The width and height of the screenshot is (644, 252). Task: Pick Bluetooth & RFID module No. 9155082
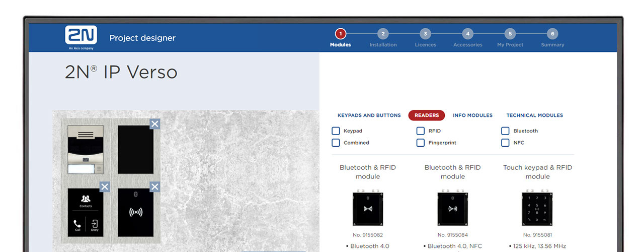(x=368, y=208)
